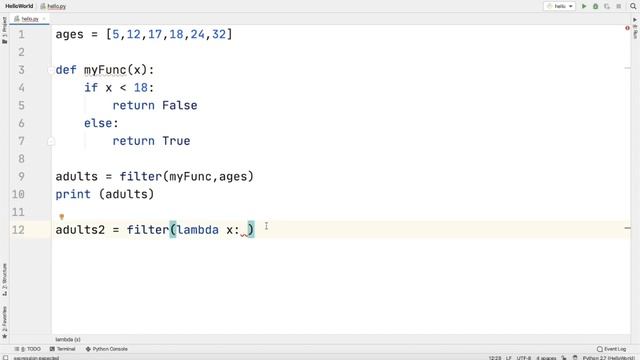Screen dimensions: 640x360
Task: Place cursor on ages list line
Action: (144, 35)
